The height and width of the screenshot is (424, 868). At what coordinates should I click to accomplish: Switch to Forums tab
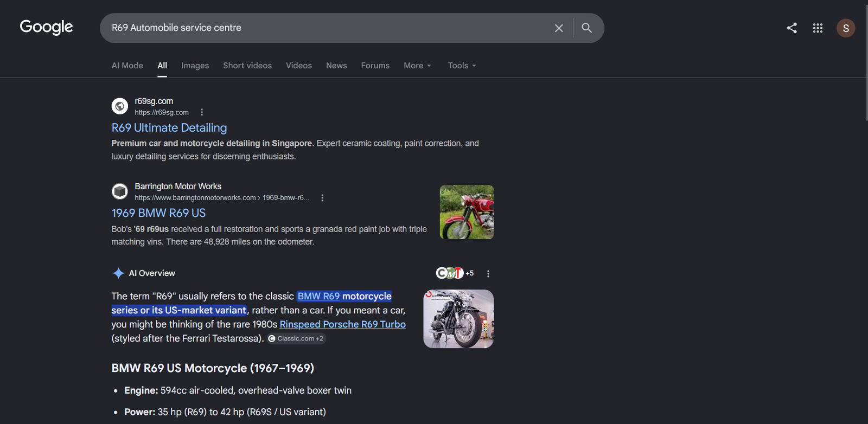[375, 66]
